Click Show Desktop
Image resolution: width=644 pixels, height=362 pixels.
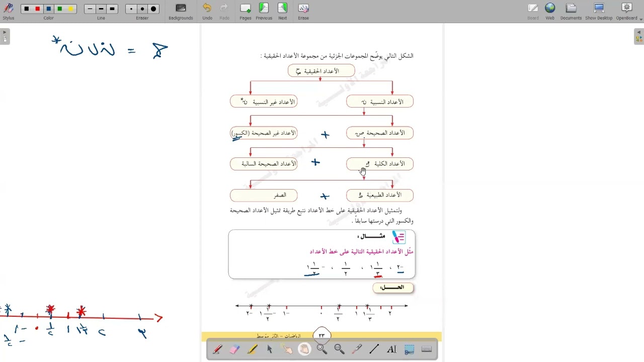point(599,11)
